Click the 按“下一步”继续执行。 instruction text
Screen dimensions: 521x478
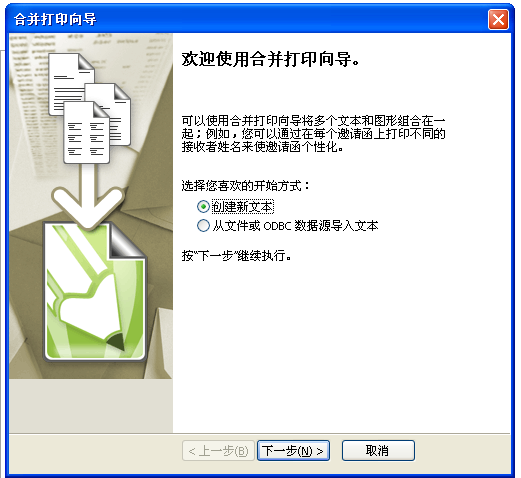point(237,256)
